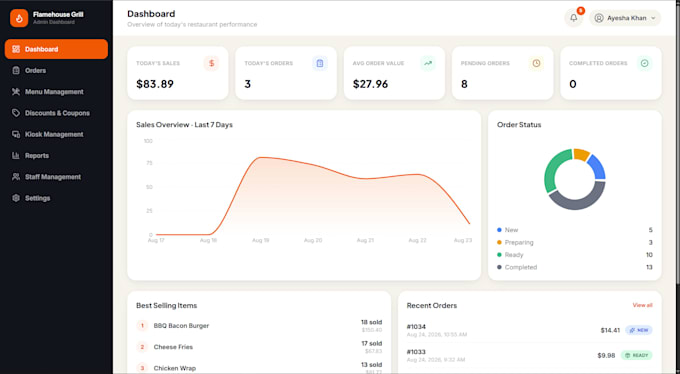This screenshot has width=680, height=374.
Task: Click the Completed legend count 13
Action: (649, 267)
